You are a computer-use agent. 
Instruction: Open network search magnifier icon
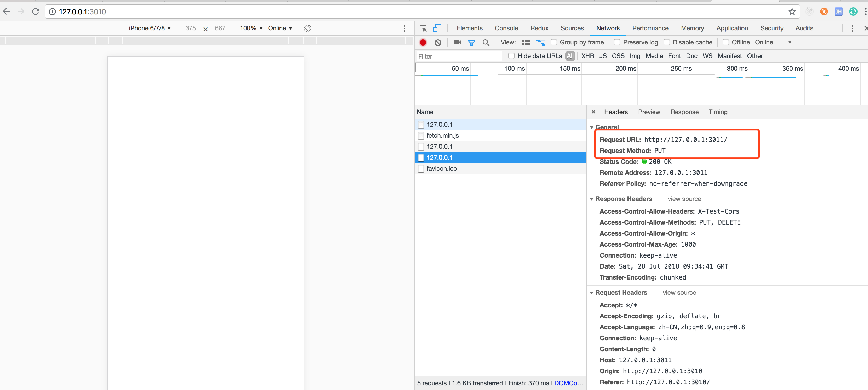coord(486,42)
